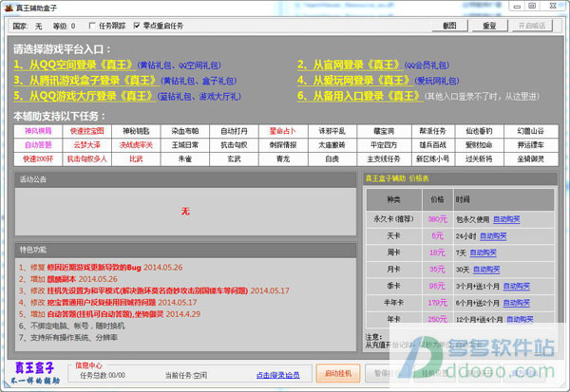Viewport: 570px width, 392px height.
Task: Click the 截图 screenshot button
Action: 449,26
